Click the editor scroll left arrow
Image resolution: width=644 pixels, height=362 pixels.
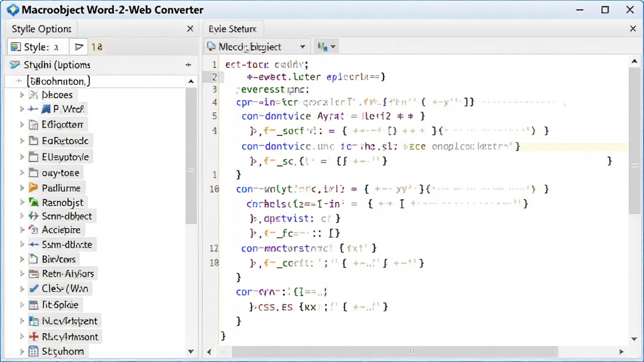tap(209, 352)
